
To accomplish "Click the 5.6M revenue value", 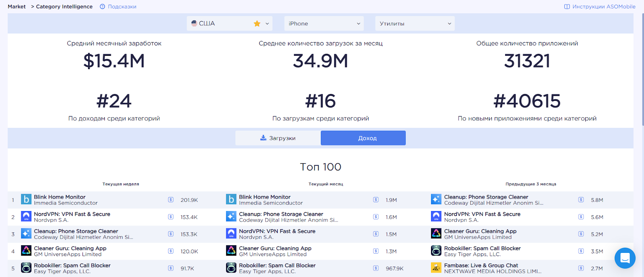I will pyautogui.click(x=597, y=217).
